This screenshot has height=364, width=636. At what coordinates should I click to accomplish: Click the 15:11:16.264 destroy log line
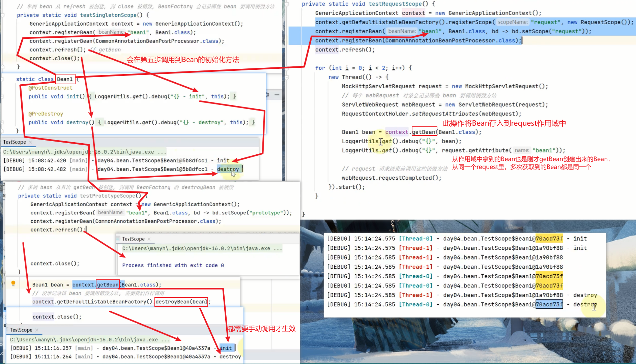coord(125,356)
